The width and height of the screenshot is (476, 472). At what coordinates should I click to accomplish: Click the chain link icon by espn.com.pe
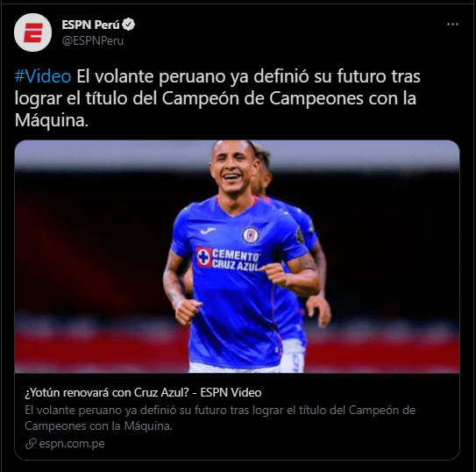(x=31, y=444)
